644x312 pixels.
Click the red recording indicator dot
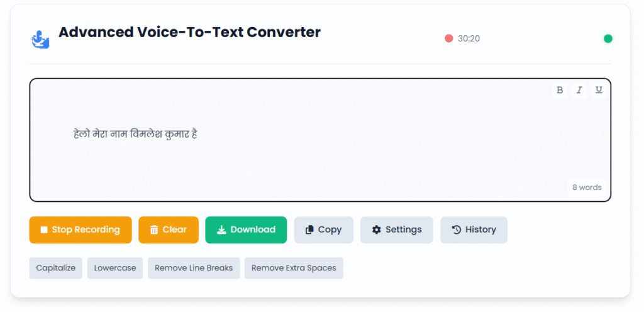click(448, 38)
